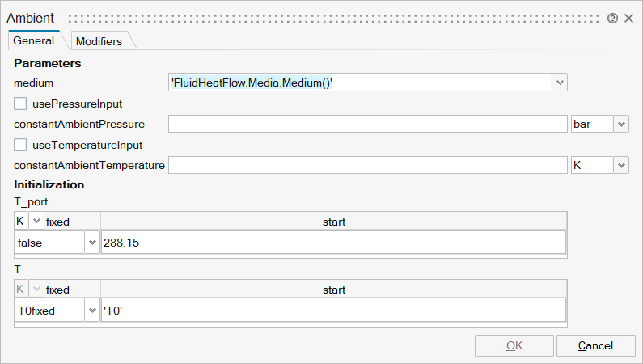Click the constantAmbientPressure input field

click(x=367, y=124)
